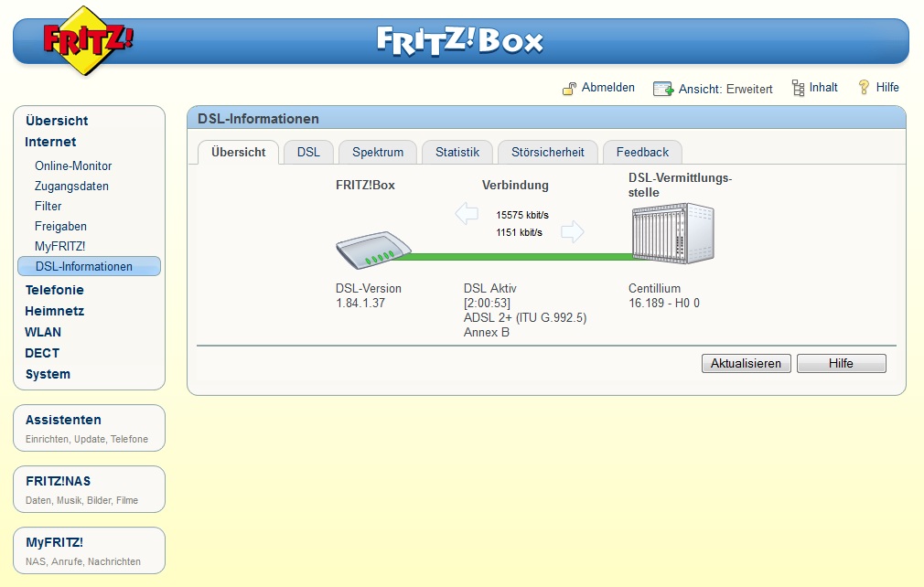
Task: Click the 16.189 - H0 0 text
Action: 664,304
